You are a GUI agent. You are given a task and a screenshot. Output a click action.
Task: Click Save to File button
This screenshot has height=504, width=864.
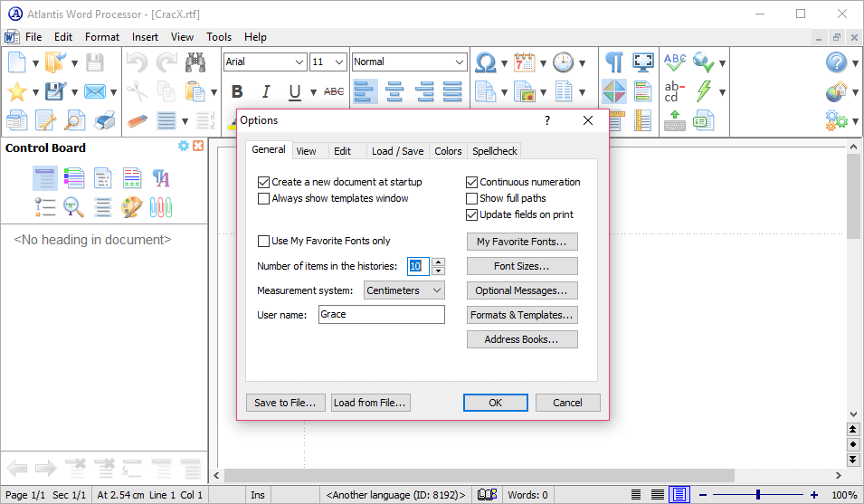tap(285, 403)
